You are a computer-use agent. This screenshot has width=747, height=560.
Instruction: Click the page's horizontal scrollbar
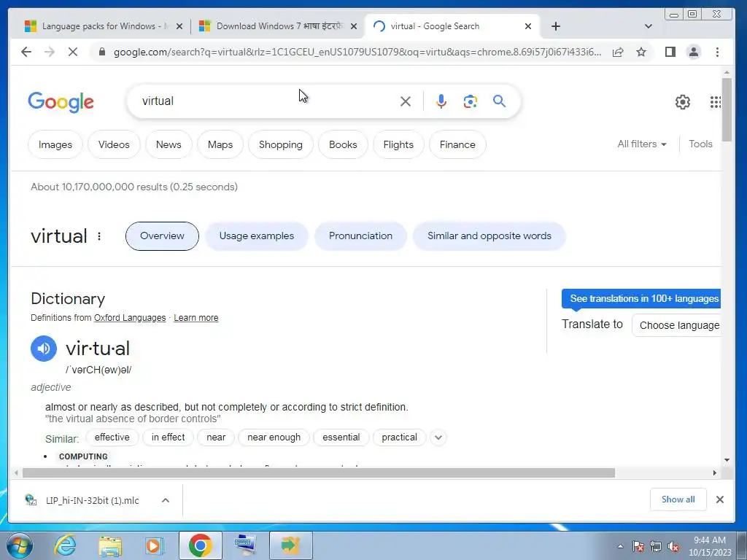319,472
